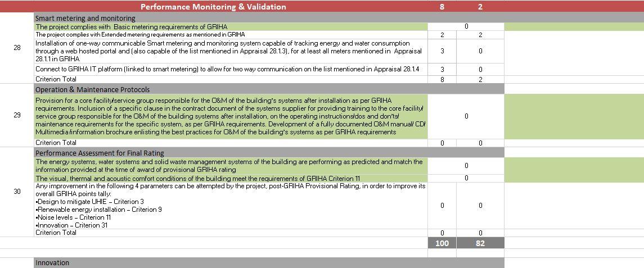
Task: Select Criterion Total label under Smart metering
Action: (x=56, y=79)
